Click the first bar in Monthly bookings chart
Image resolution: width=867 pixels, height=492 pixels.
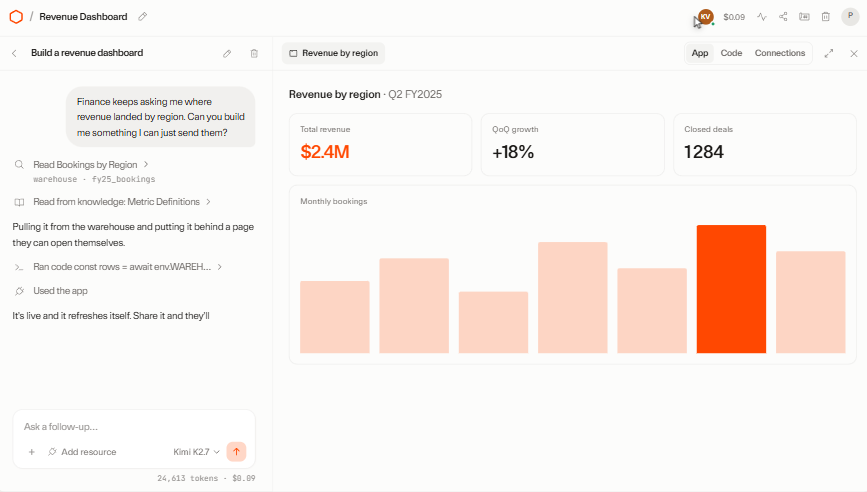pos(335,317)
